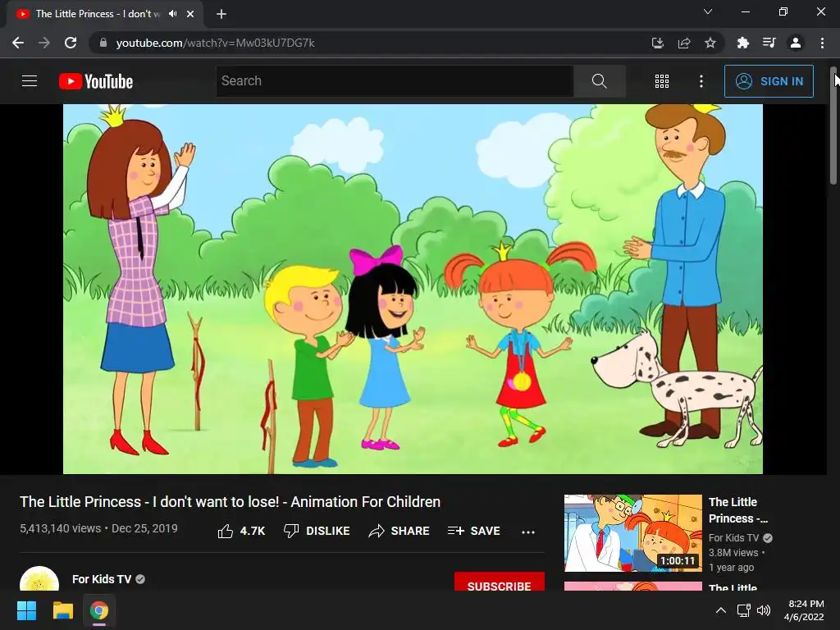
Task: Open volume control in system tray
Action: pyautogui.click(x=764, y=610)
